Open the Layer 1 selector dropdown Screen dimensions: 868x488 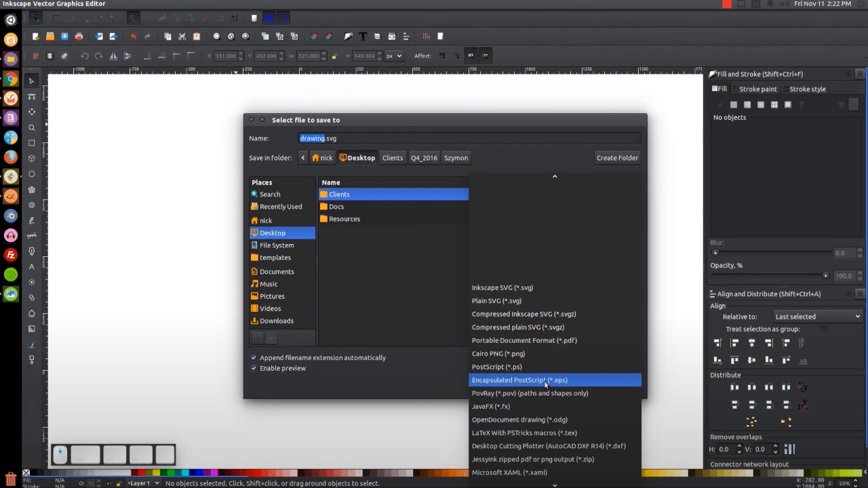click(x=143, y=483)
